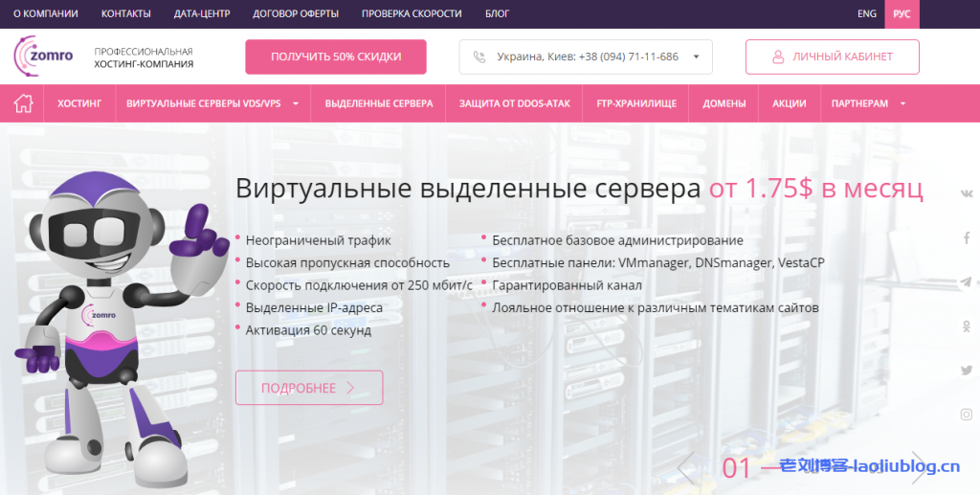Select the РУС language option

point(902,14)
